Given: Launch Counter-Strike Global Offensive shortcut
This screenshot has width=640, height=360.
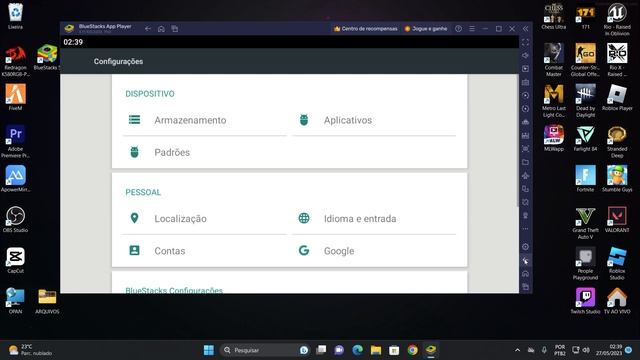Looking at the screenshot, I should tap(585, 60).
